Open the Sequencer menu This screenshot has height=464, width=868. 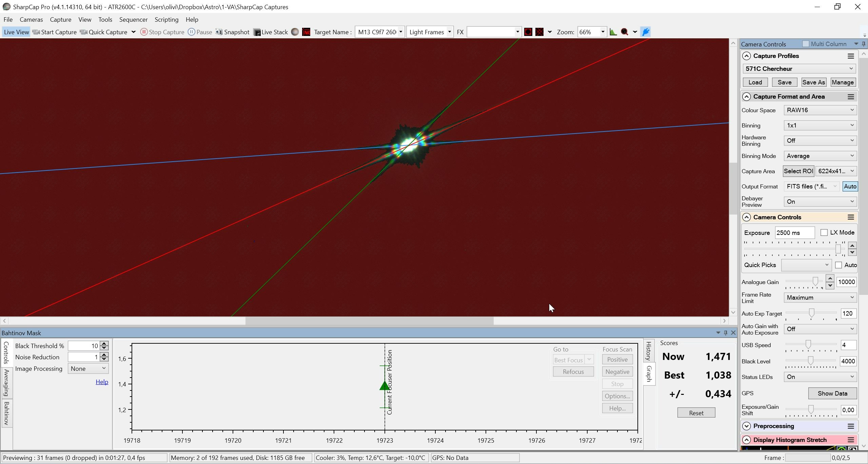133,20
